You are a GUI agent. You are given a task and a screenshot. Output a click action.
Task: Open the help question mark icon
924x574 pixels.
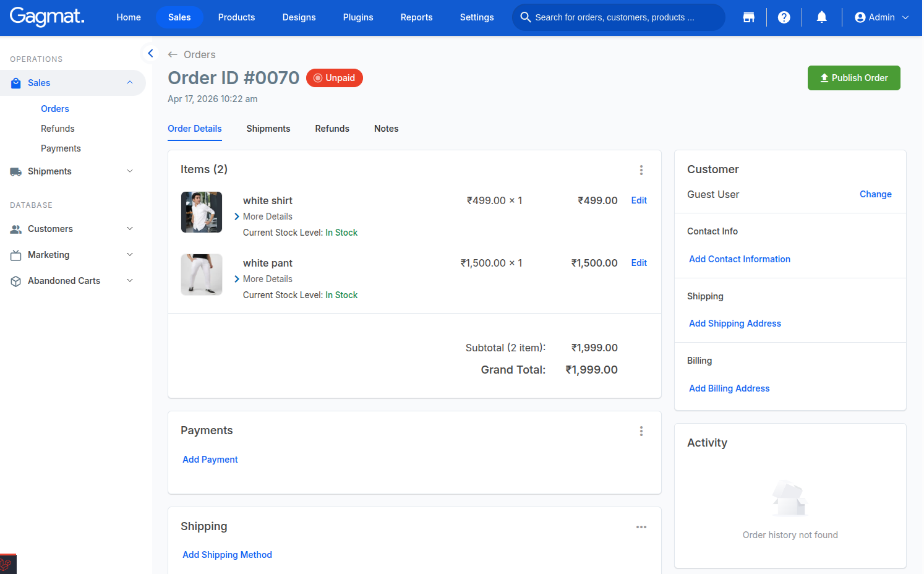[x=784, y=17]
